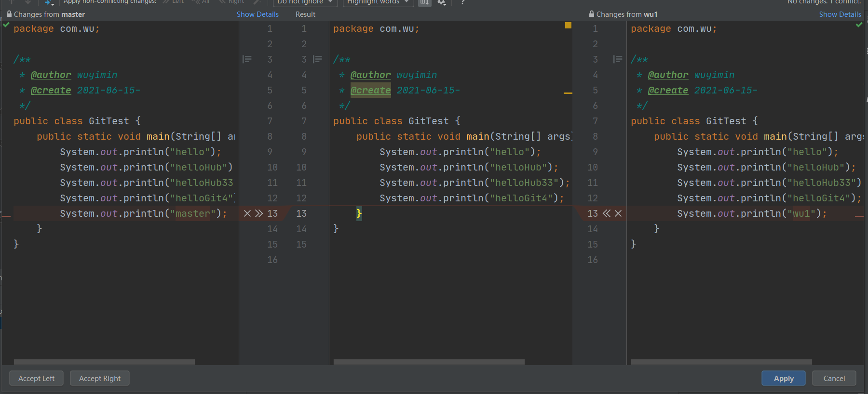Click red conflict stripe marker beside master pane
This screenshot has width=868, height=394.
point(6,217)
